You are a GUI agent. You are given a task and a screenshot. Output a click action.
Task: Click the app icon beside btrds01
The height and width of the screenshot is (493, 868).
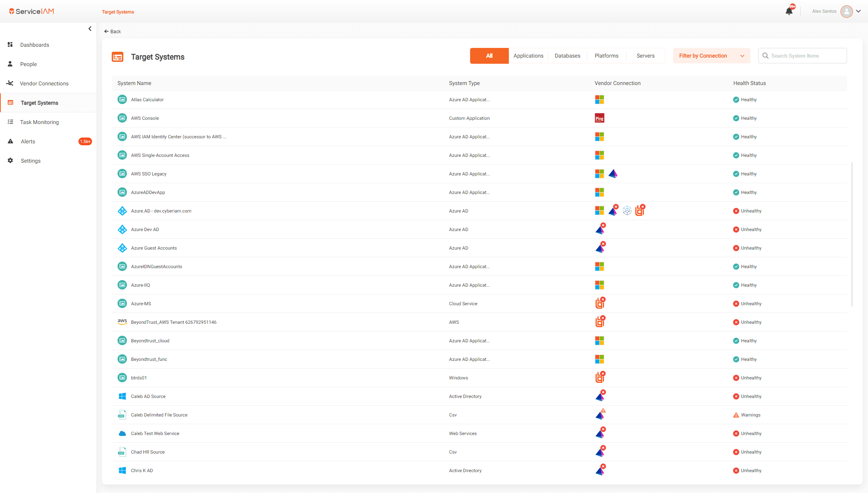(x=122, y=378)
